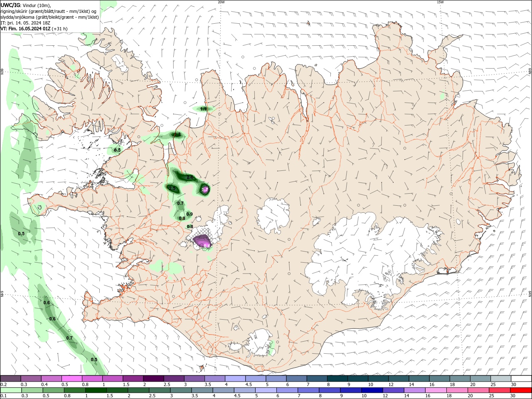Click the 'VT: Fim. 16.05.2024 01Z (+31 h)' line
Viewport: 532px width, 399px height.
pos(34,29)
